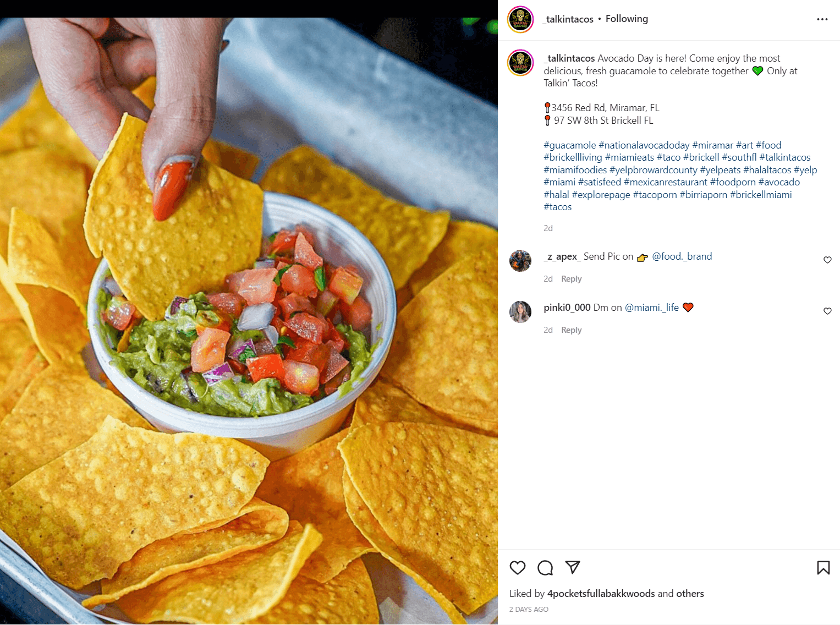This screenshot has height=625, width=840.
Task: Open _talkintacos profile avatar in header
Action: click(x=520, y=19)
